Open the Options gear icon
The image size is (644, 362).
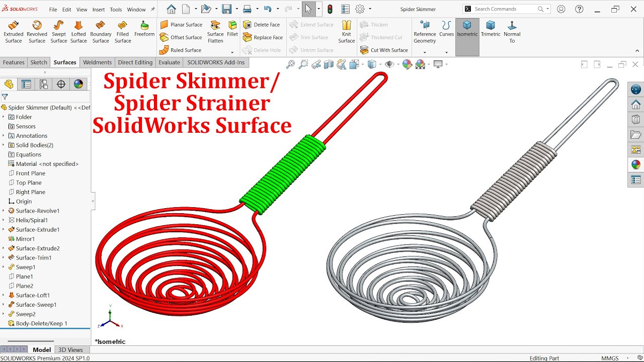[x=360, y=9]
